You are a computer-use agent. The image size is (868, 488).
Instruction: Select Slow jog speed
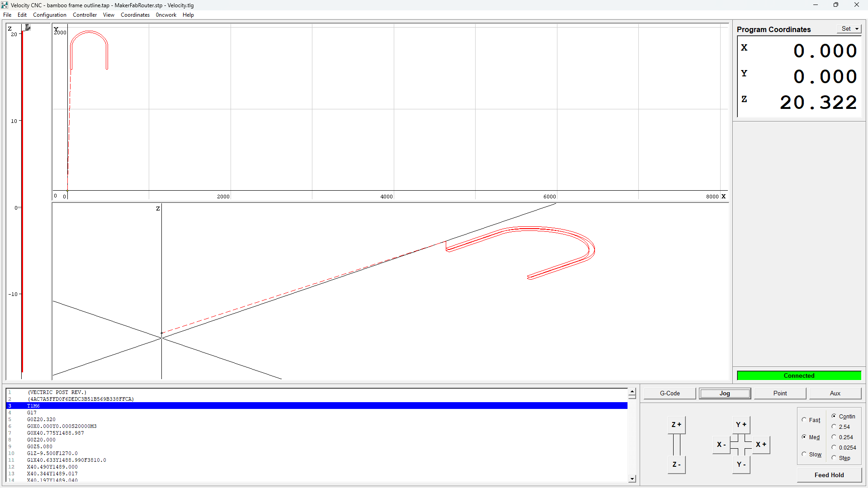pyautogui.click(x=804, y=454)
